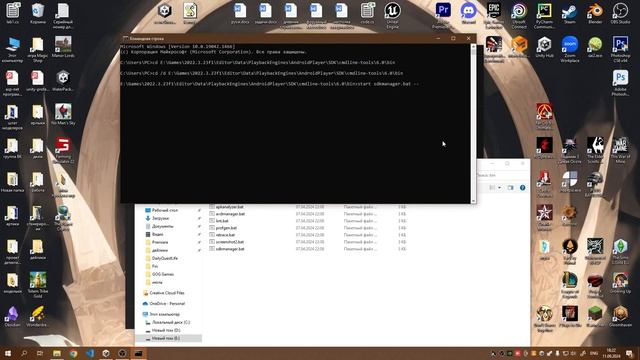Select avdmanager.bat in Explorer file list
Screen dimensions: 640x360
tap(230, 214)
